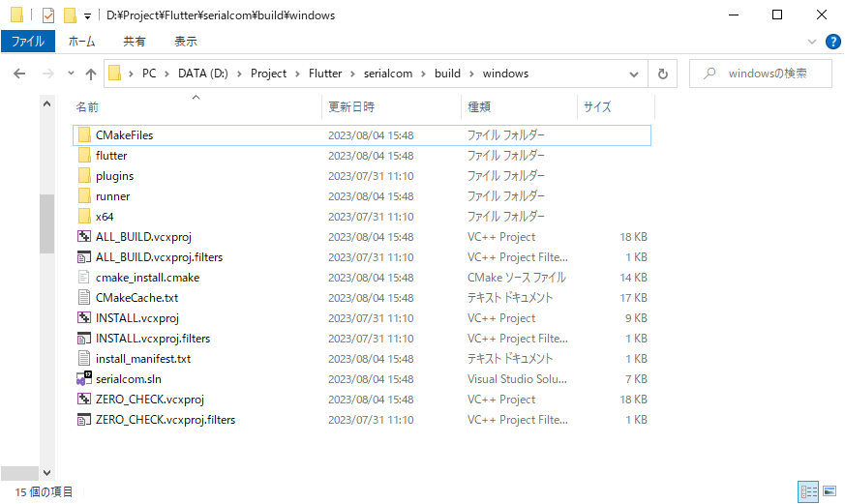Refresh the windows folder view

(x=663, y=74)
